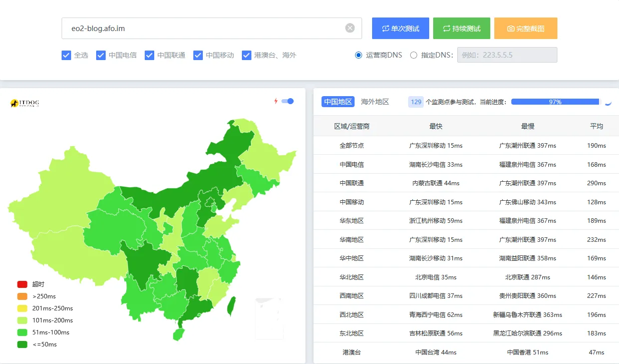619x364 pixels.
Task: Switch to the 海外地区 tab
Action: (375, 102)
